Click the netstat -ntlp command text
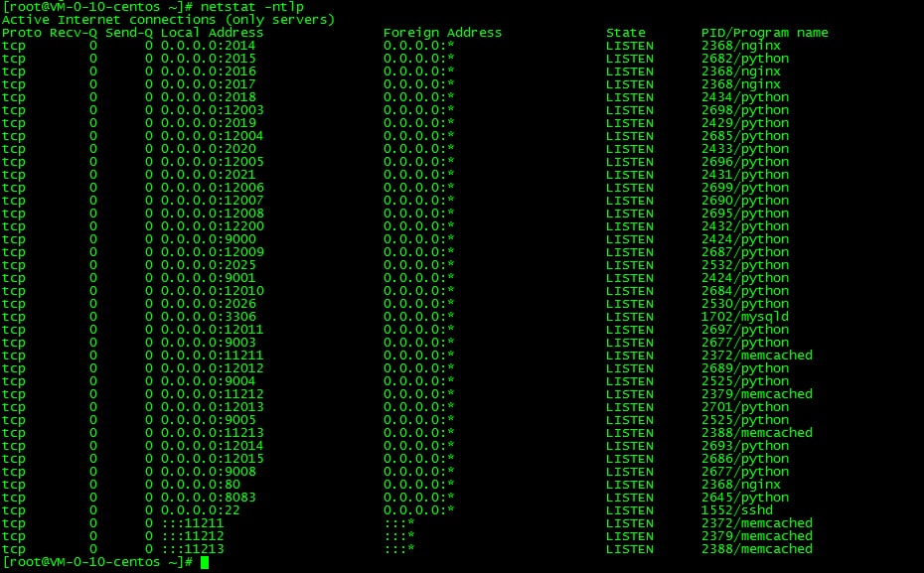924x573 pixels. pos(251,7)
